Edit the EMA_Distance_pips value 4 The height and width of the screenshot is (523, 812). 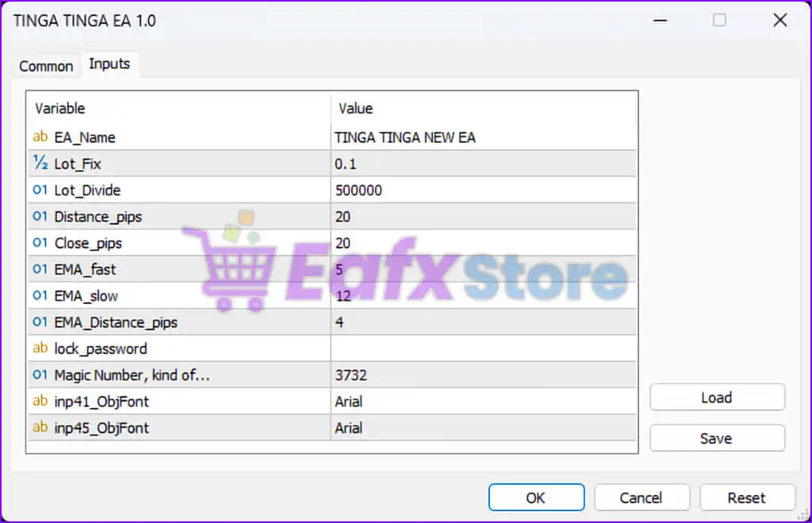(x=484, y=322)
